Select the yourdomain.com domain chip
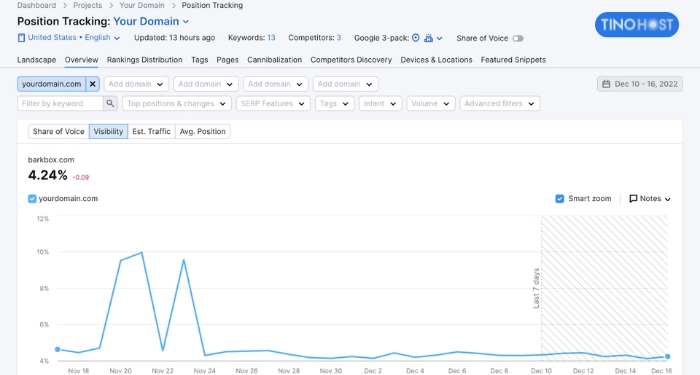Screen dimensions: 700x375 [x=52, y=84]
